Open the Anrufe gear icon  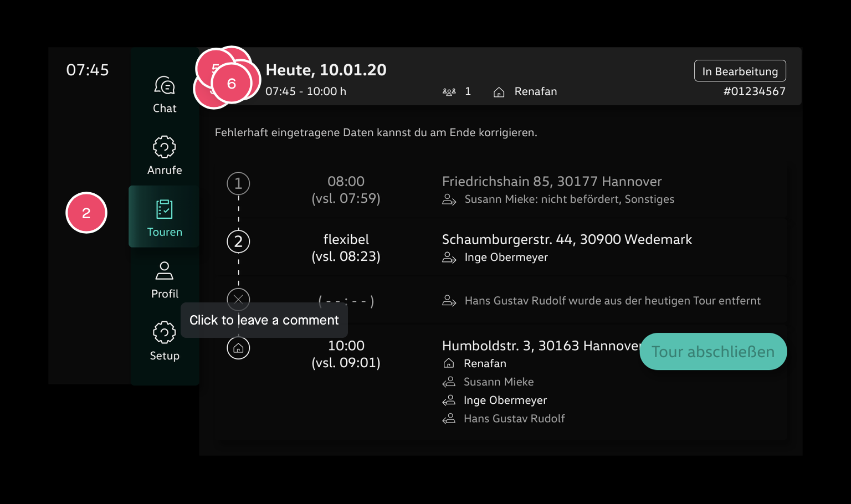coord(165,147)
